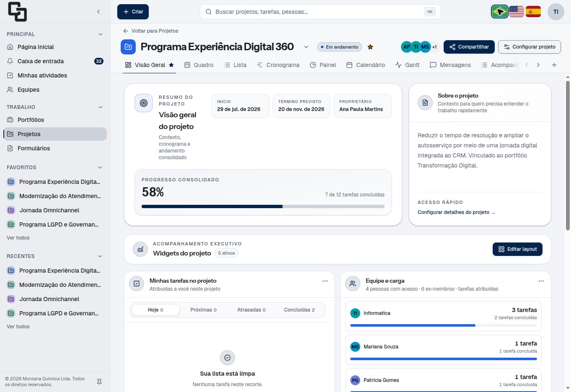Click the document icon in Sobre o projeto
571x392 pixels.
click(425, 103)
